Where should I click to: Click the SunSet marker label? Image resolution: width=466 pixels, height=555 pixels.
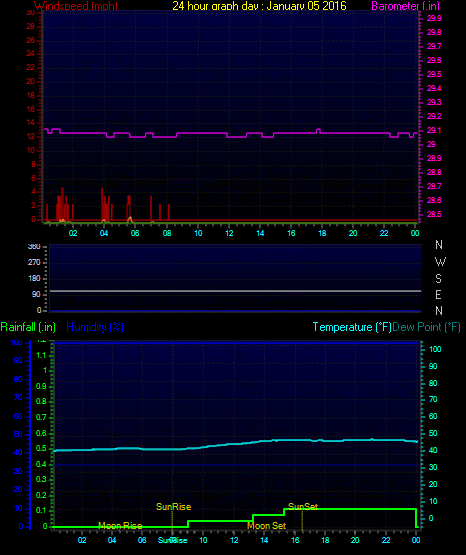click(303, 507)
